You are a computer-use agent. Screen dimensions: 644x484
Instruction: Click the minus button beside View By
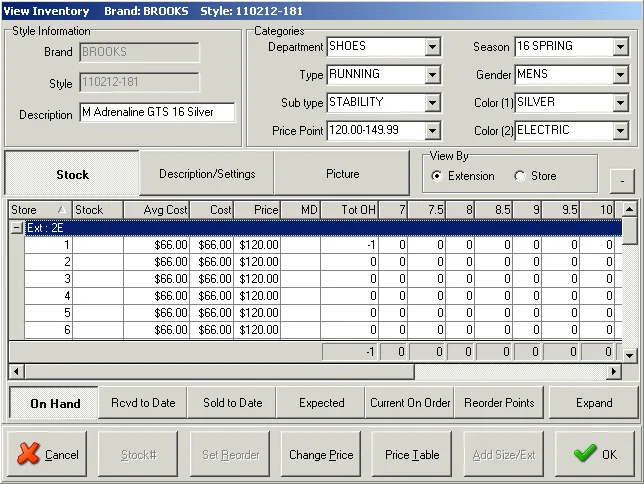coord(622,181)
